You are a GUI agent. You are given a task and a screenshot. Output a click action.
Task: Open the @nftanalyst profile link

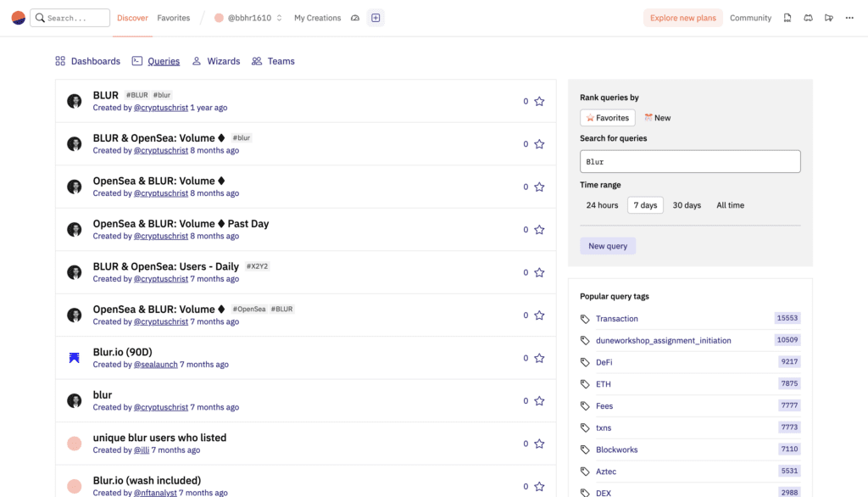pyautogui.click(x=155, y=493)
